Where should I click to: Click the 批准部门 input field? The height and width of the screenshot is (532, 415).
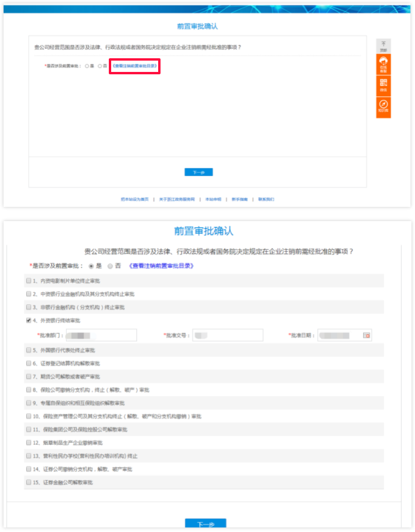pos(102,335)
